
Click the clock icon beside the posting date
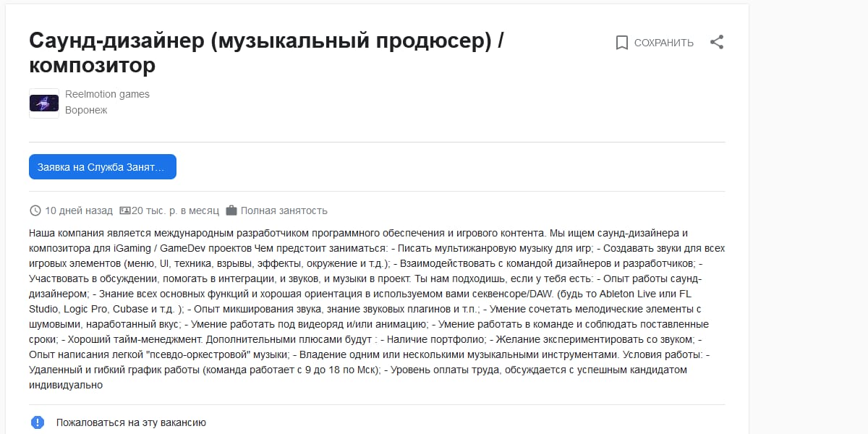coord(34,210)
